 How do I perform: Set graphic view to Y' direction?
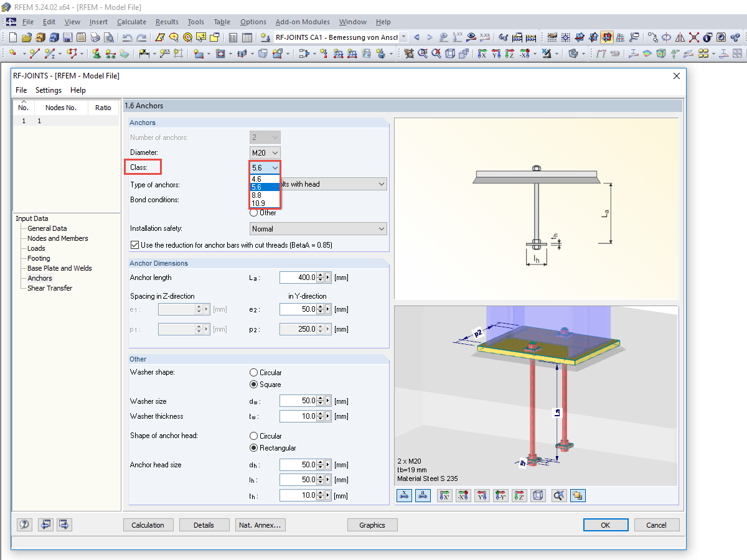click(x=482, y=495)
